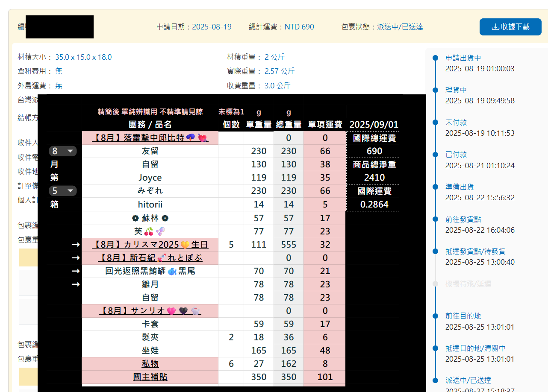548x392 pixels.
Task: Open the 【8月】サンリオ group header link
Action: 150,311
